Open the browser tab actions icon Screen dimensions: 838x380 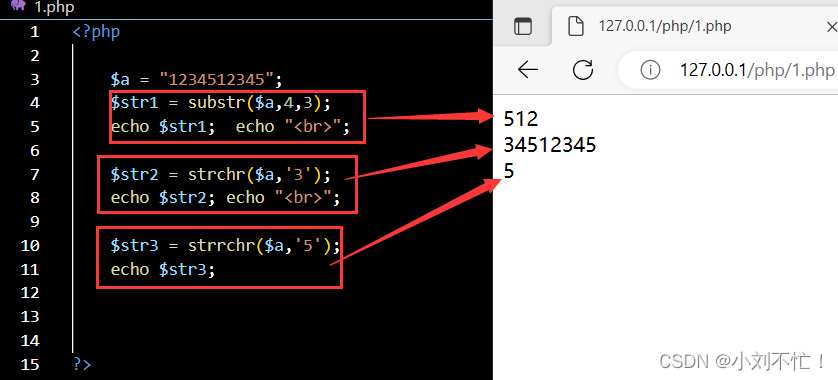click(523, 26)
